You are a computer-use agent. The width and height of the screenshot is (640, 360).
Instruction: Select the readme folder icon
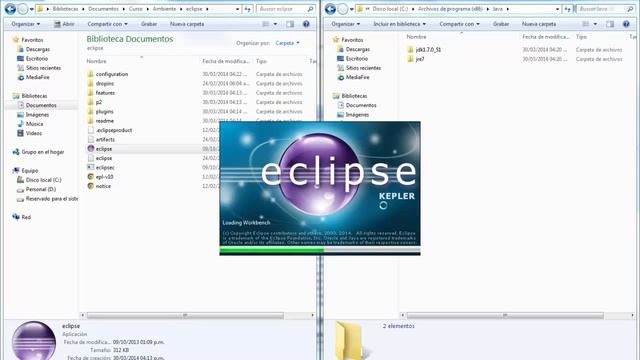coord(91,121)
